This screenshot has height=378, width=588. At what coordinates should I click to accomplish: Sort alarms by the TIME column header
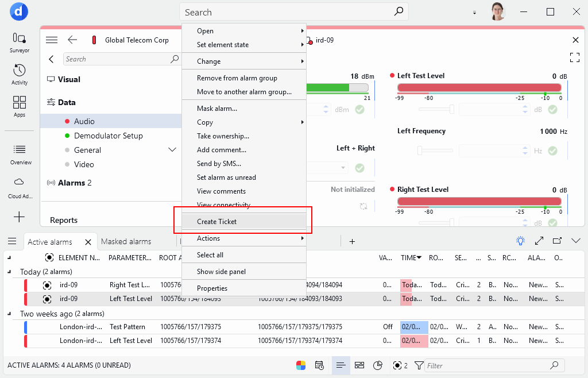click(411, 257)
